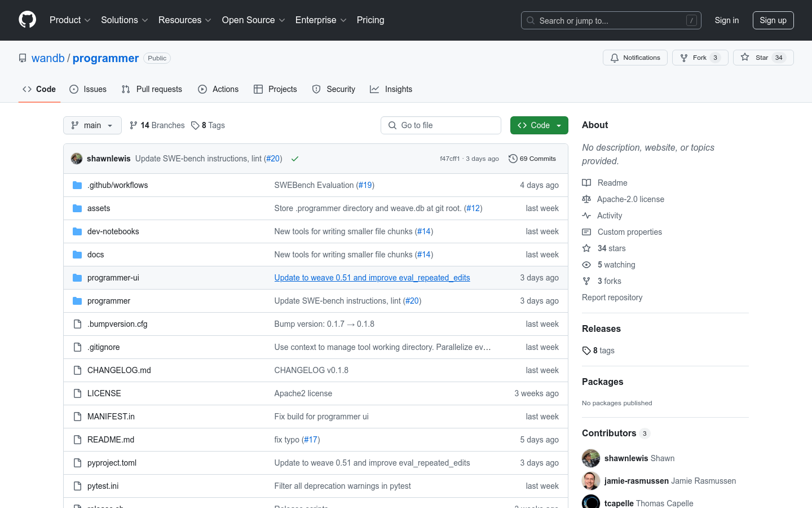Screen dimensions: 812x508
Task: Fork the repository
Action: (x=700, y=58)
